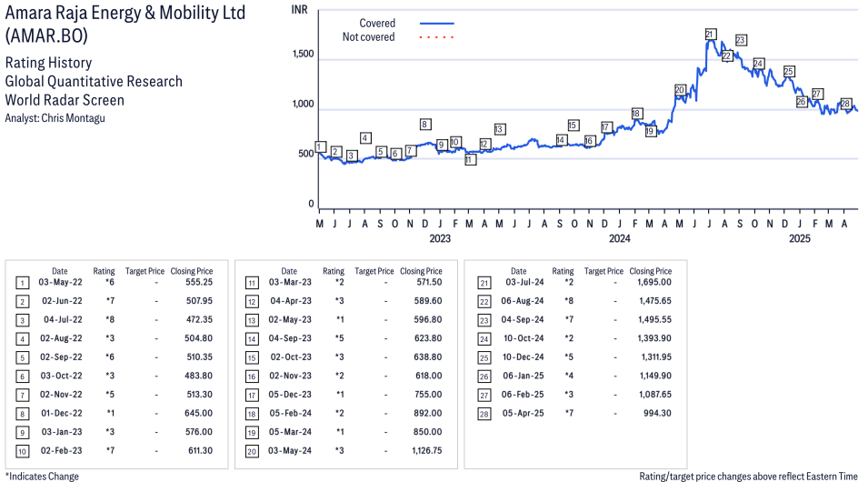Viewport: 868px width, 482px height.
Task: Click chart marker 4 on the price chart
Action: [x=365, y=138]
